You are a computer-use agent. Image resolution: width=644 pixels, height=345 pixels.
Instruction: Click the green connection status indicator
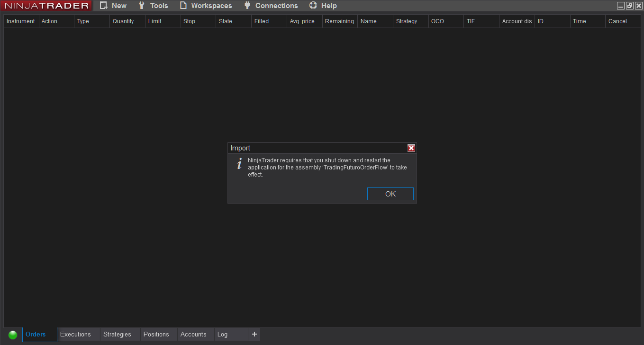(13, 335)
